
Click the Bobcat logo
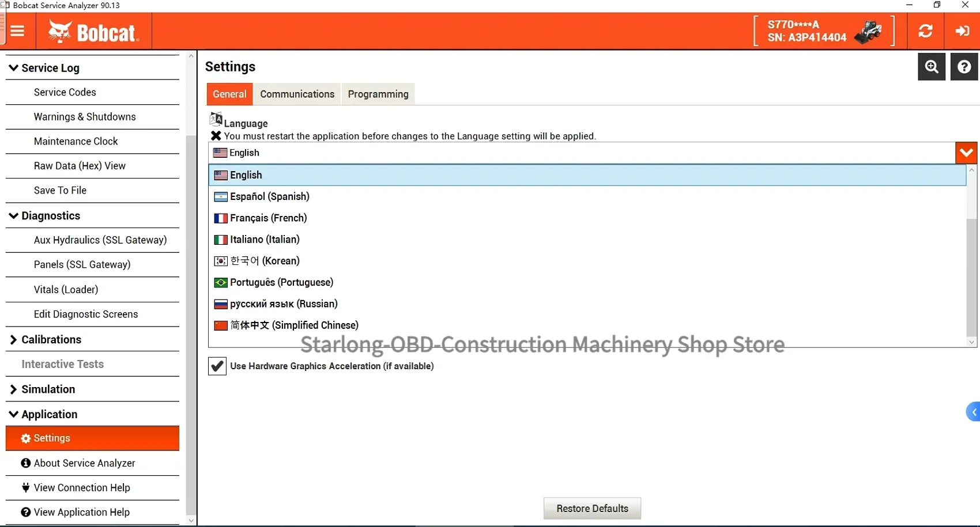pos(94,32)
